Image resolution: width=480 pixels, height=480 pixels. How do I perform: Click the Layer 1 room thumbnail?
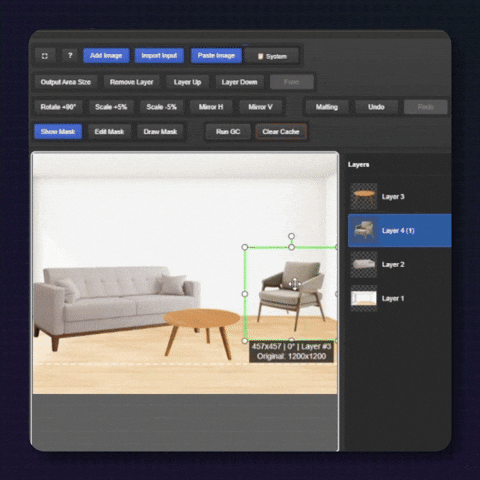tap(364, 298)
